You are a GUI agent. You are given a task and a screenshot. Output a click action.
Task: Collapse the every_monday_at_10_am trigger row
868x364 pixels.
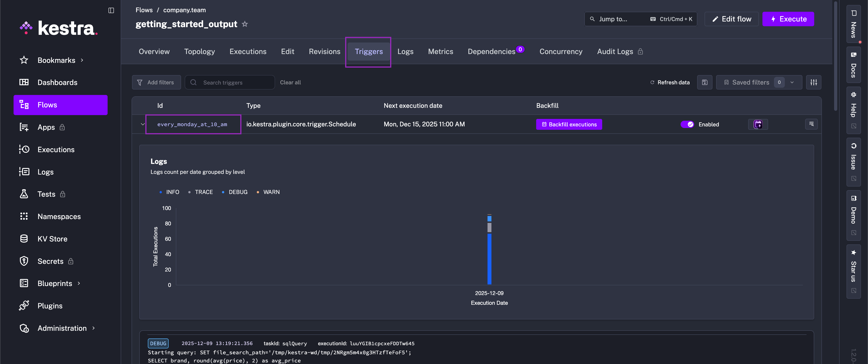143,124
